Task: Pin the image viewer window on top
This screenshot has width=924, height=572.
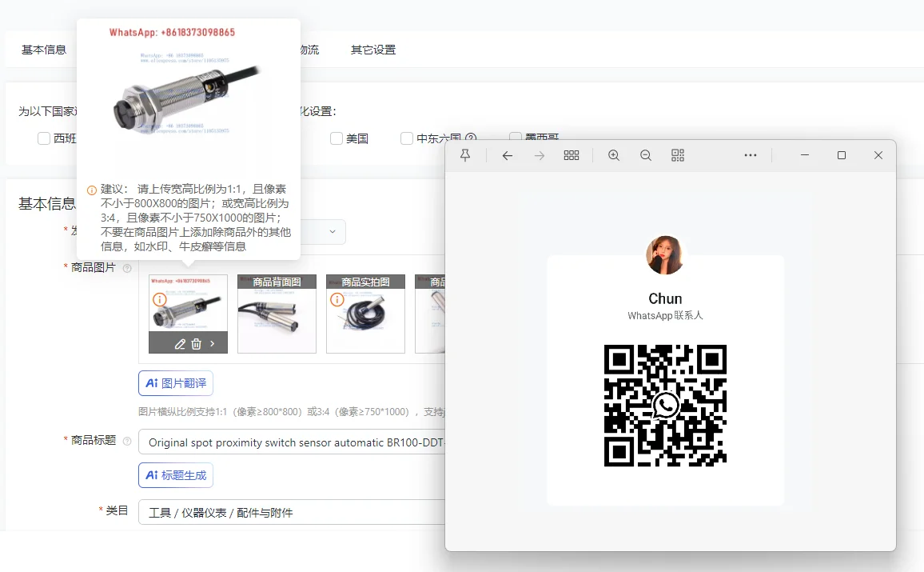Action: 465,155
